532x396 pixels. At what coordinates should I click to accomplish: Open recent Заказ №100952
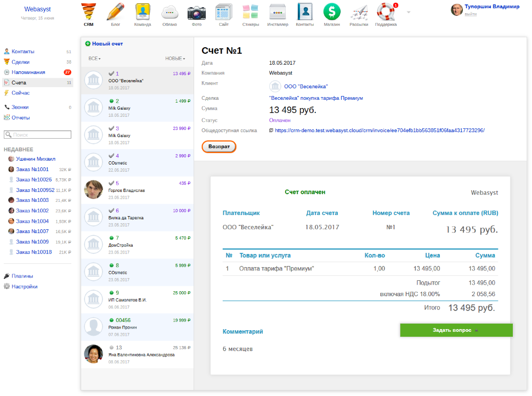pyautogui.click(x=35, y=190)
